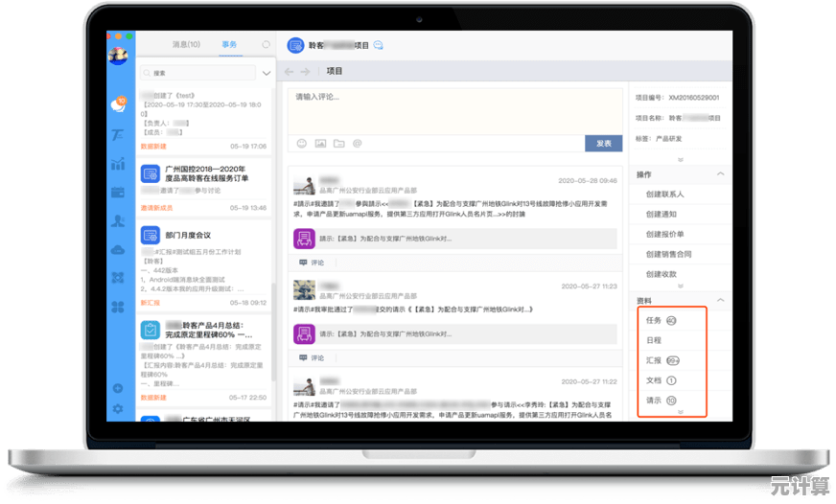Open the settings gear in the left sidebar
The image size is (836, 504).
pyautogui.click(x=118, y=409)
